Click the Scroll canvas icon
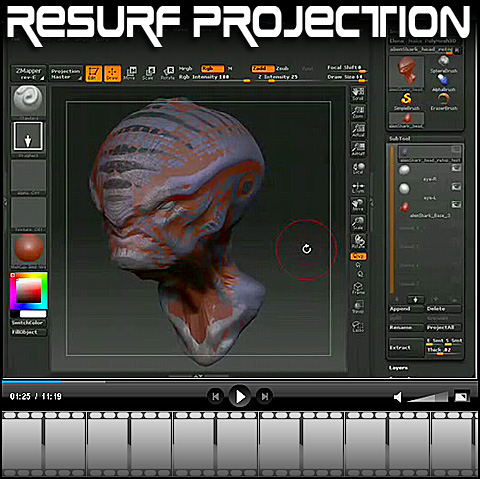480x479 pixels. 358,94
